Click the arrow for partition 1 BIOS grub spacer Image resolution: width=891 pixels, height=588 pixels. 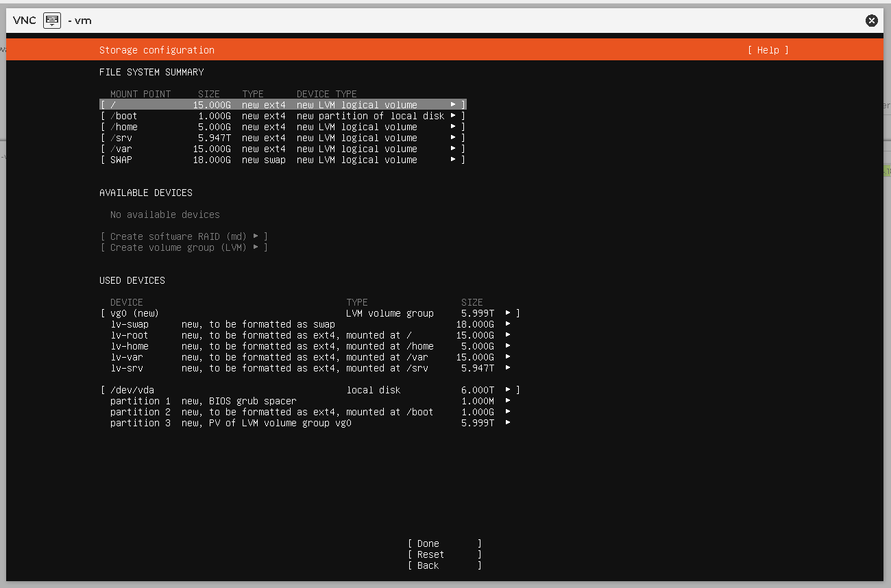pyautogui.click(x=508, y=401)
